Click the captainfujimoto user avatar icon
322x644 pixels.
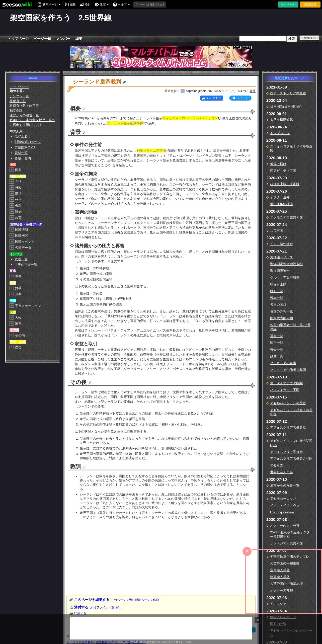[183, 91]
